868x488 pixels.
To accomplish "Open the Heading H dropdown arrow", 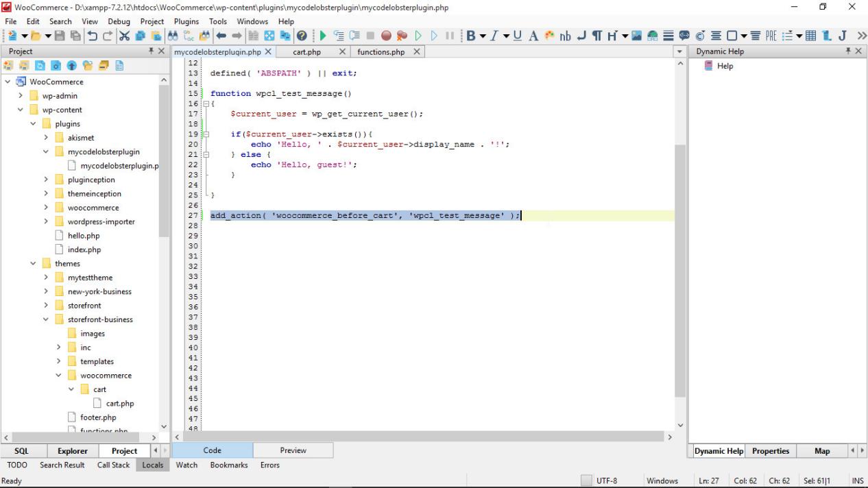I will 625,36.
